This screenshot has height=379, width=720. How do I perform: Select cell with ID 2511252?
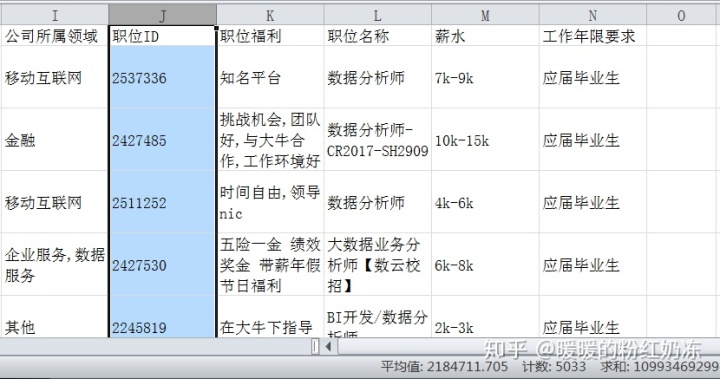click(x=162, y=202)
